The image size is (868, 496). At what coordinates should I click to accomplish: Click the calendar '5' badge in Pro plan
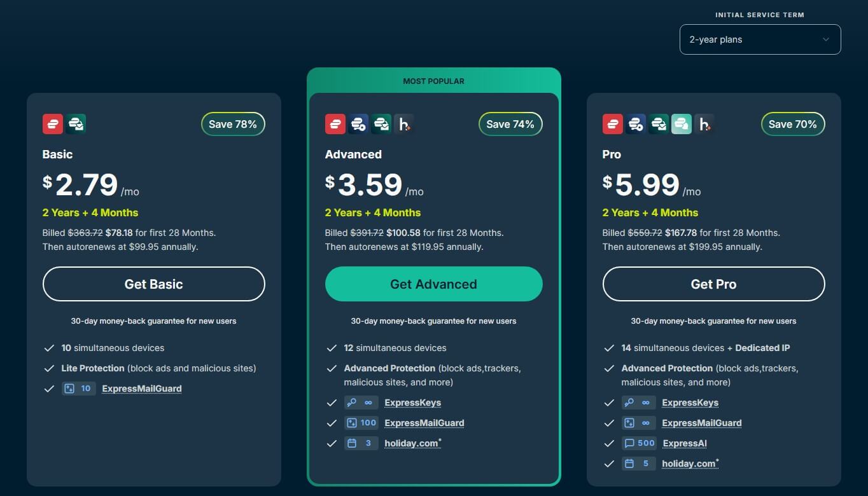pyautogui.click(x=639, y=464)
